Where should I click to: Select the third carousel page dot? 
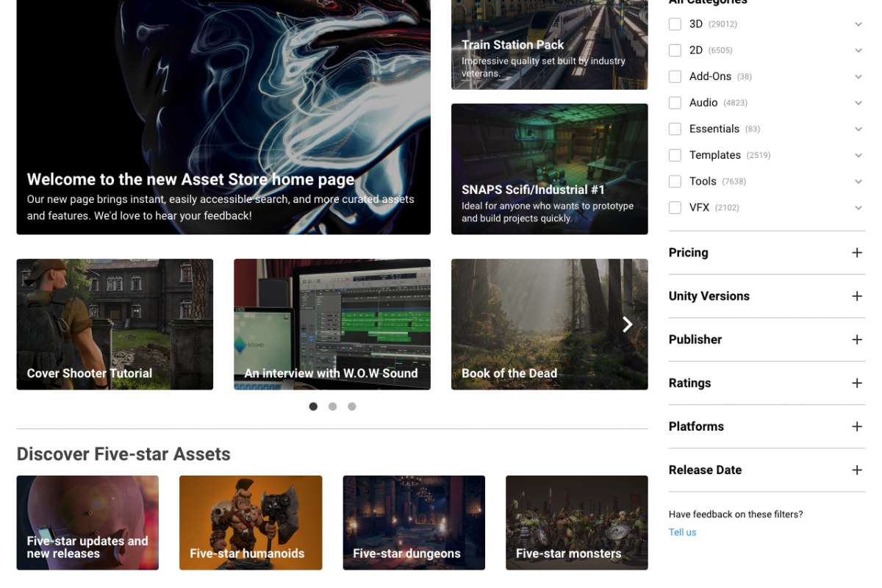point(352,406)
